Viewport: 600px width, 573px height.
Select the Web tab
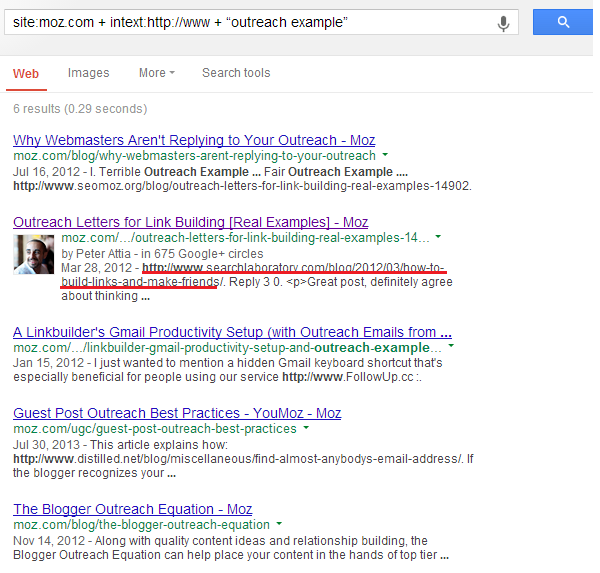(x=26, y=73)
